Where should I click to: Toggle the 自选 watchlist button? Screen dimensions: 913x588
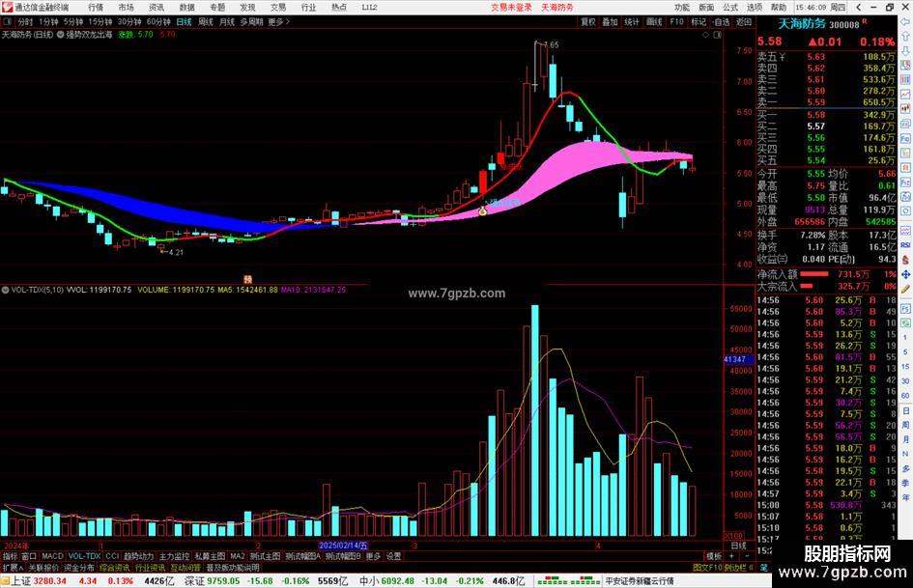[721, 21]
